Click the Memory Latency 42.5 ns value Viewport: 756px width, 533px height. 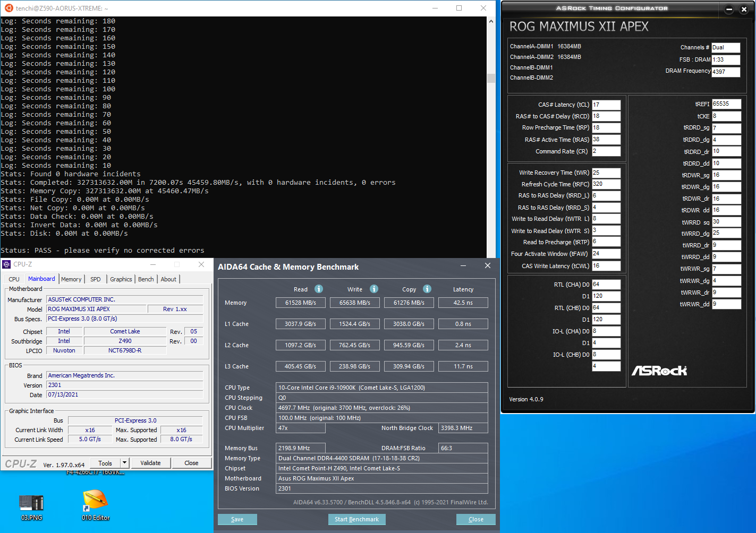(463, 303)
